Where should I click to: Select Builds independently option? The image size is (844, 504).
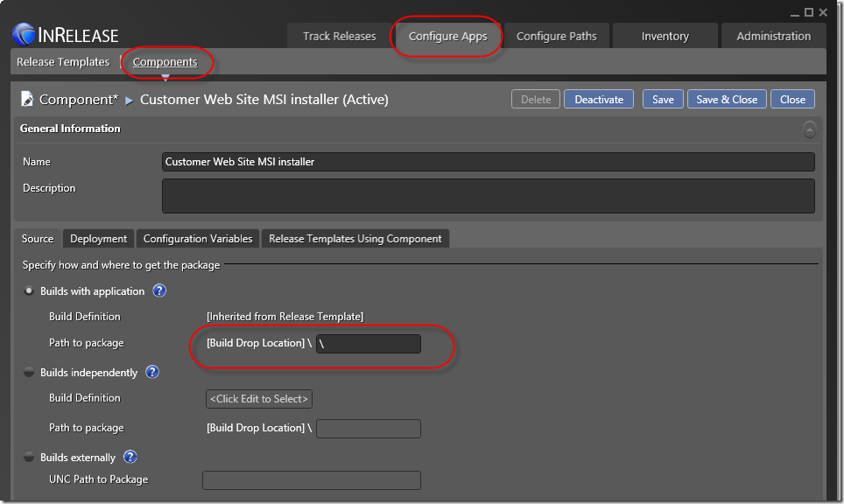tap(29, 372)
